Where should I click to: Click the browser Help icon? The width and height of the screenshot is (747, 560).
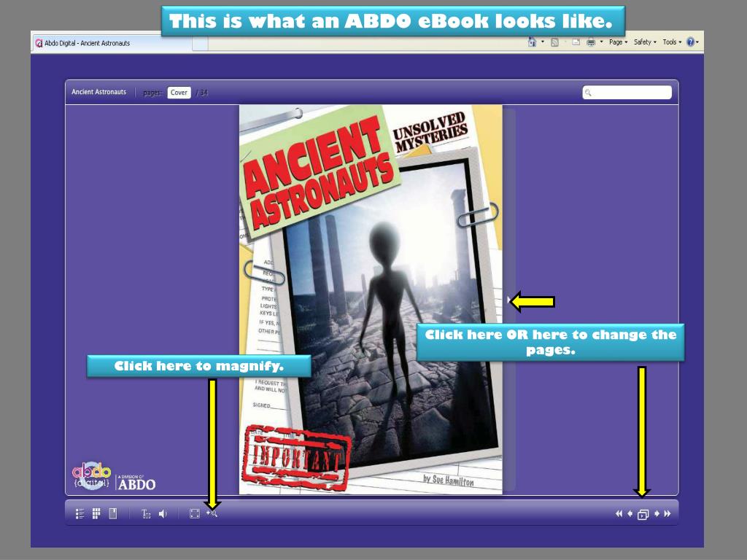click(690, 42)
